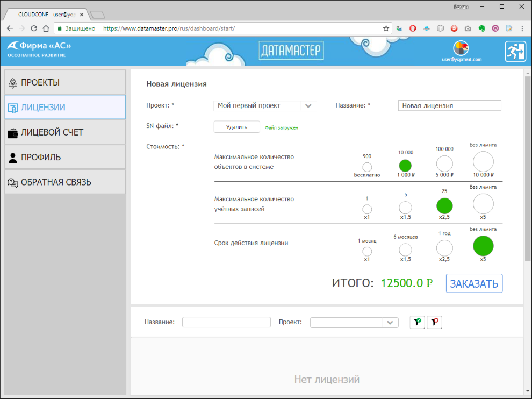Click the purple circle extension icon
Viewport: 532px width, 399px height.
click(x=495, y=28)
